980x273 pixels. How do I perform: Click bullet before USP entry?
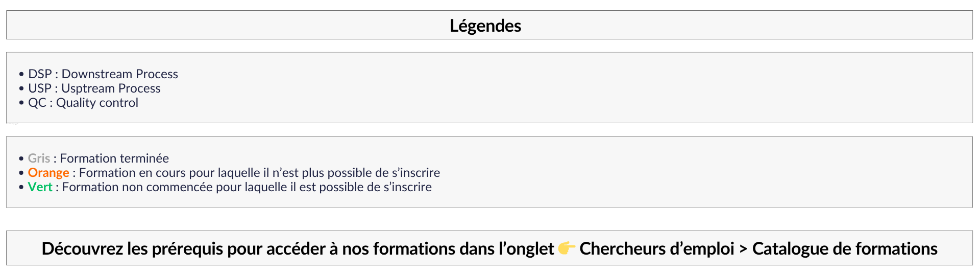click(21, 89)
